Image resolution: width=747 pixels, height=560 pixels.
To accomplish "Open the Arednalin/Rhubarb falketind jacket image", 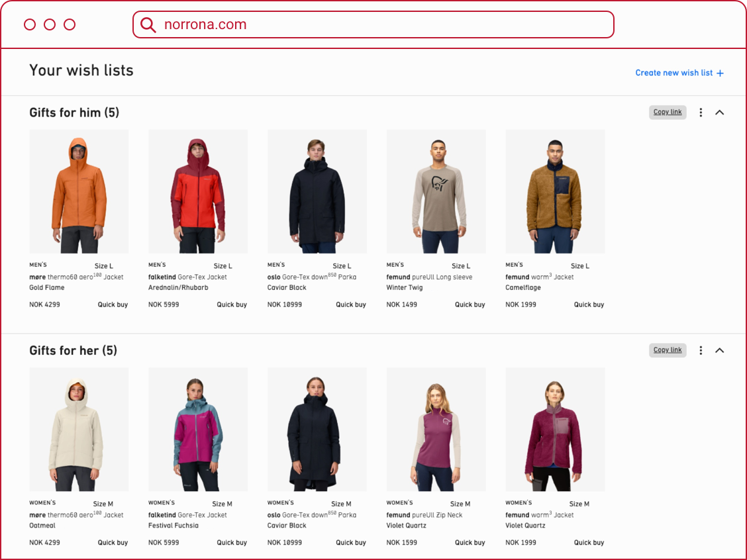I will (x=198, y=191).
